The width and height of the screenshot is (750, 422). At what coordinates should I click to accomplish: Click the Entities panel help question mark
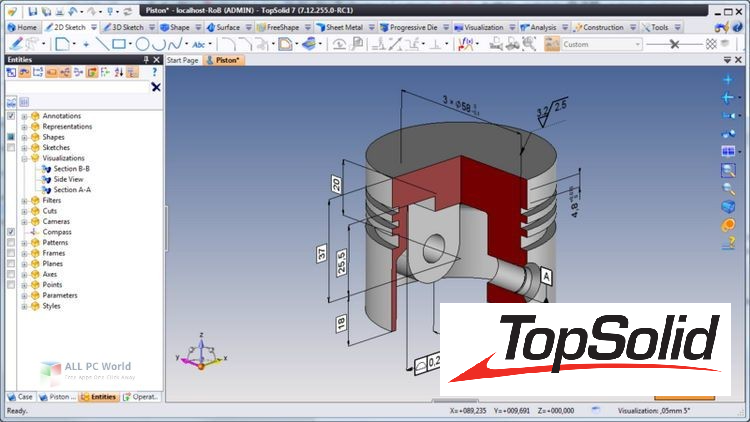[x=154, y=72]
